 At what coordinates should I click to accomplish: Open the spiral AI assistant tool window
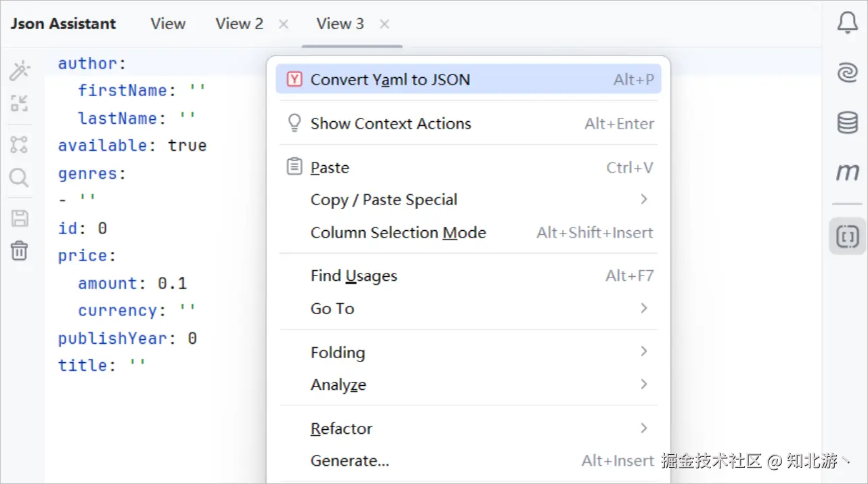click(x=847, y=73)
